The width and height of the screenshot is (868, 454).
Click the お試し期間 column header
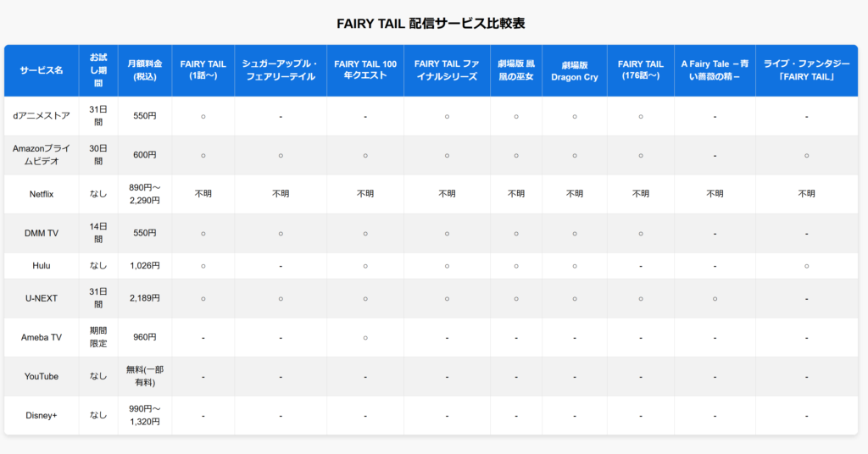click(x=98, y=70)
